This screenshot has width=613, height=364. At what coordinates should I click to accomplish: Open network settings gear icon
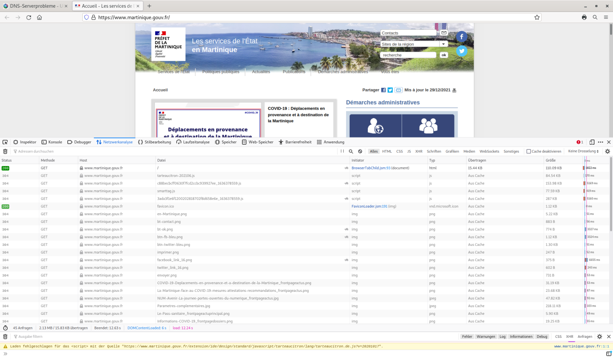607,152
